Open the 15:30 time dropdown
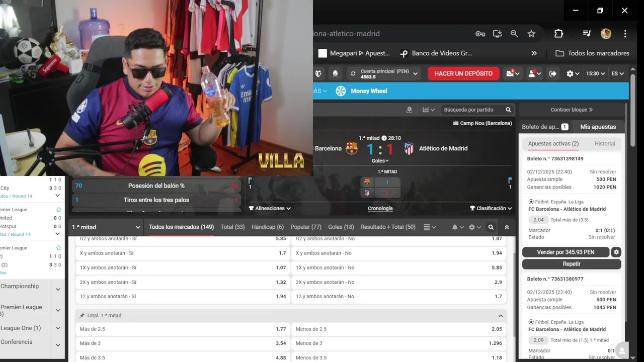 pos(596,73)
